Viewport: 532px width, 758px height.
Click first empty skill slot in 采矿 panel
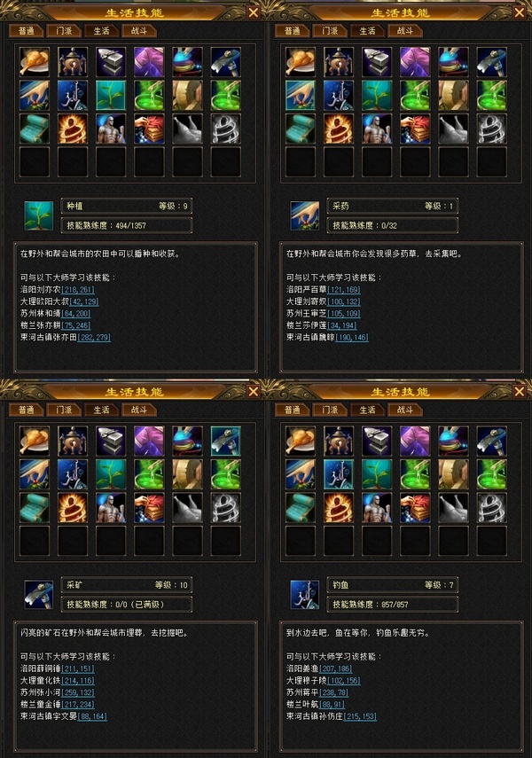35,541
